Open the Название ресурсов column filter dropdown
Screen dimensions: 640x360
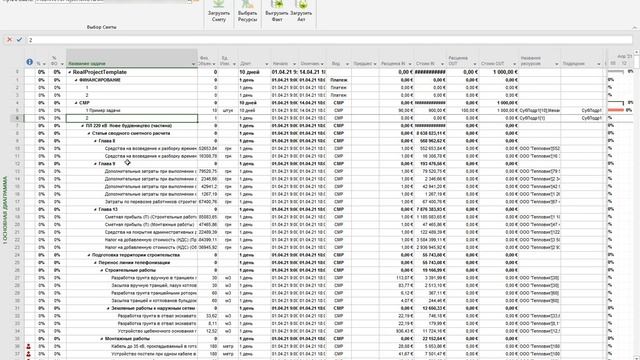(556, 64)
